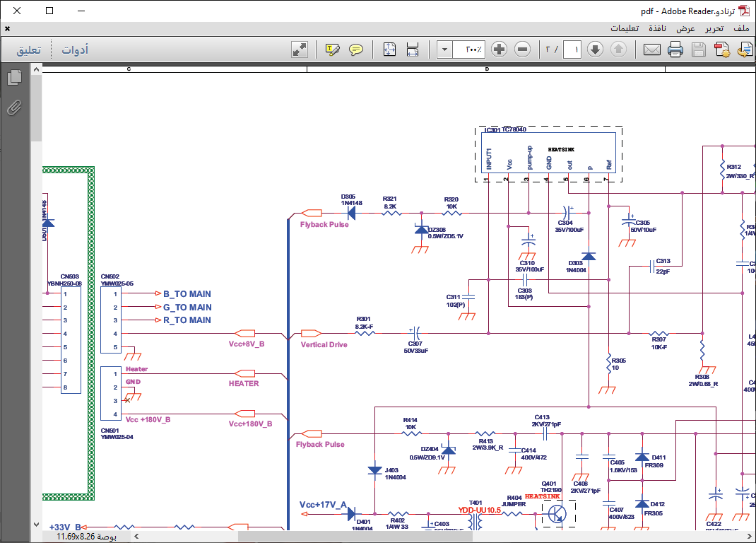Open the attachments paperclip panel
The image size is (756, 543).
pos(14,107)
